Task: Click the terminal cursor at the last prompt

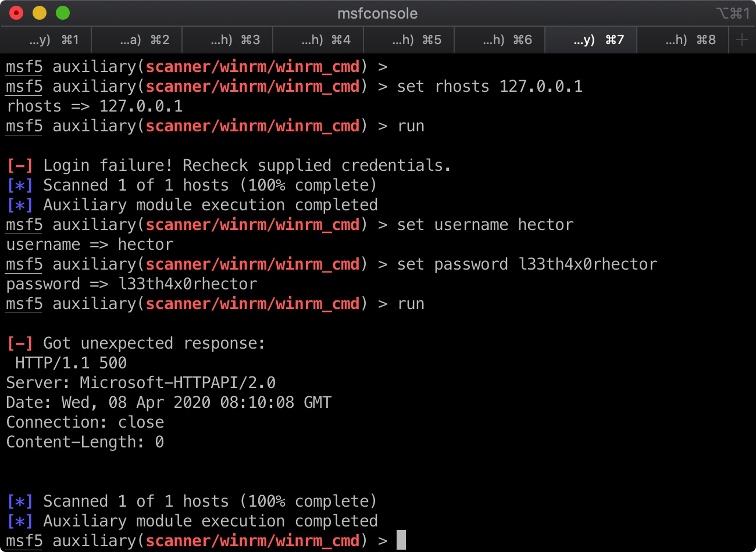Action: pyautogui.click(x=401, y=540)
